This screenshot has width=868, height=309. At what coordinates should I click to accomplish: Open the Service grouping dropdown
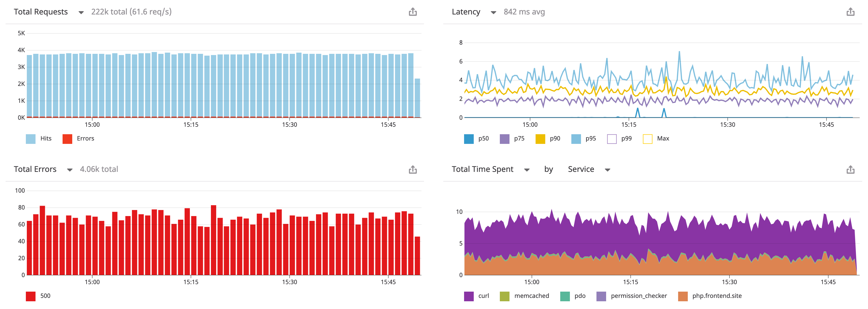pyautogui.click(x=608, y=170)
